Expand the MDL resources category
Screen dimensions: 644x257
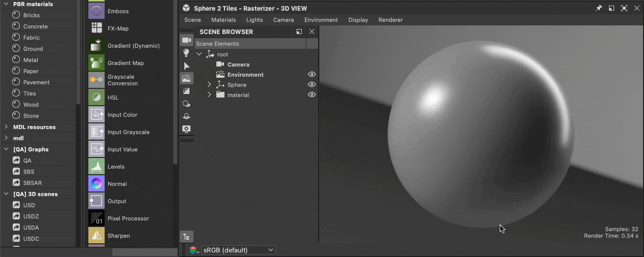click(6, 127)
